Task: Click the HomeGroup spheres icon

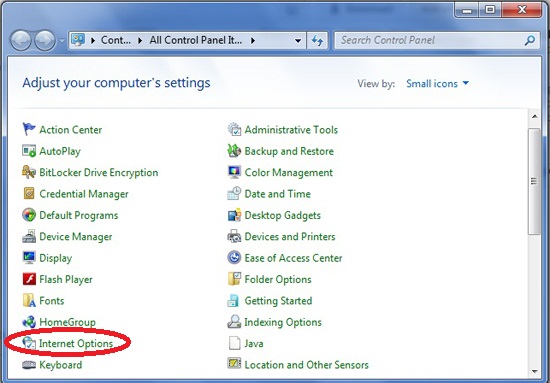Action: point(29,322)
